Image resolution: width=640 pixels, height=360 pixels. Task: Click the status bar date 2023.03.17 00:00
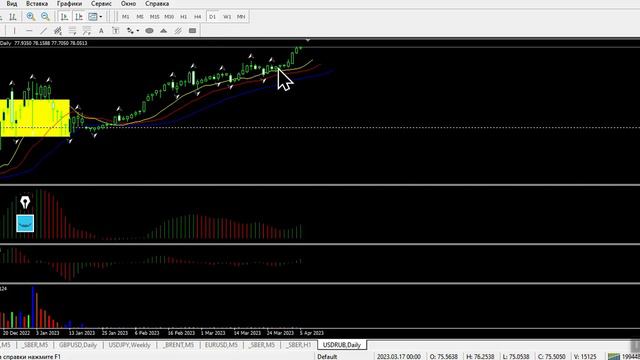point(399,357)
